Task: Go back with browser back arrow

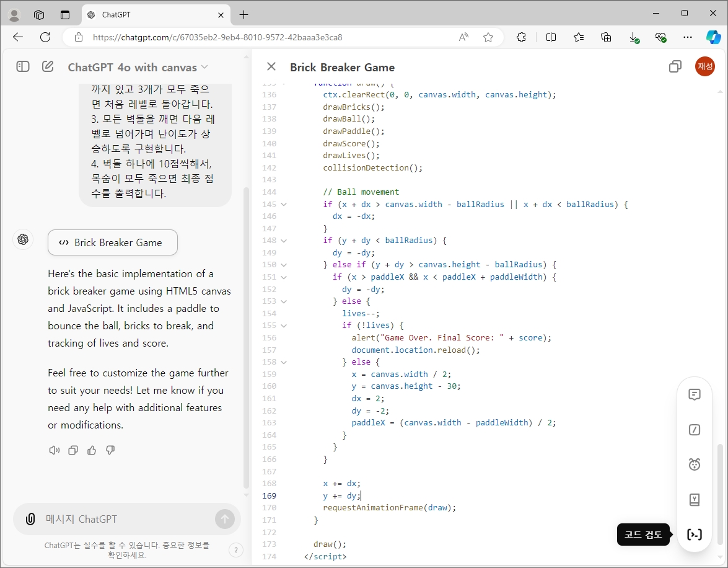Action: tap(18, 37)
